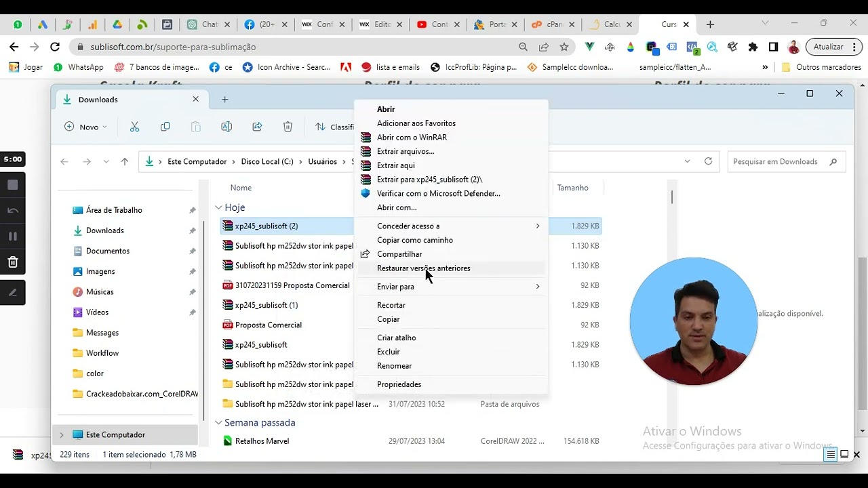Refresh the Downloads folder view
868x488 pixels.
coord(709,161)
